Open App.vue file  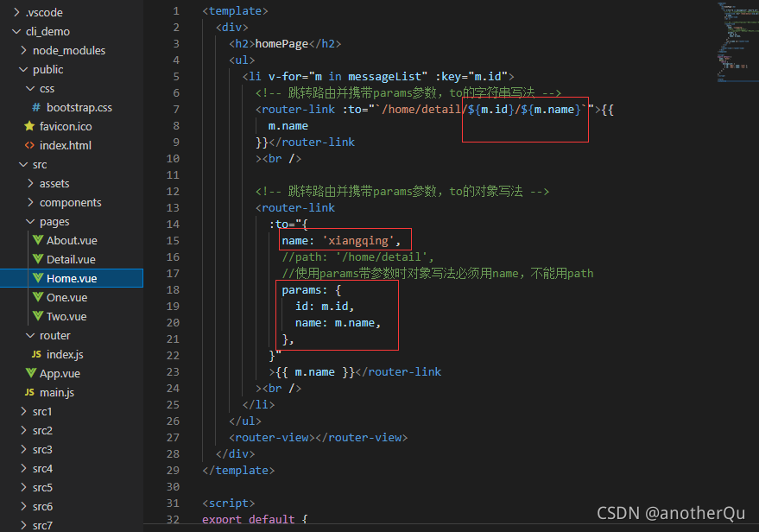[60, 373]
